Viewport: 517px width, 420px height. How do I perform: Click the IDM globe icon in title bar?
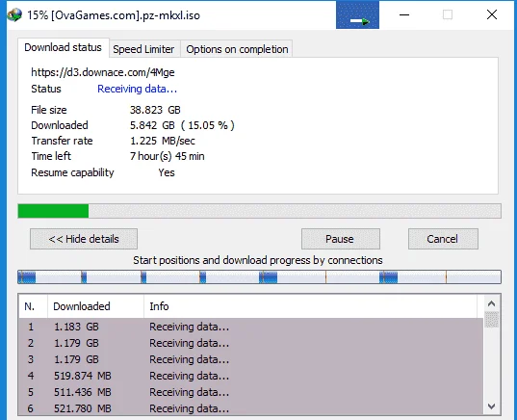coord(14,14)
